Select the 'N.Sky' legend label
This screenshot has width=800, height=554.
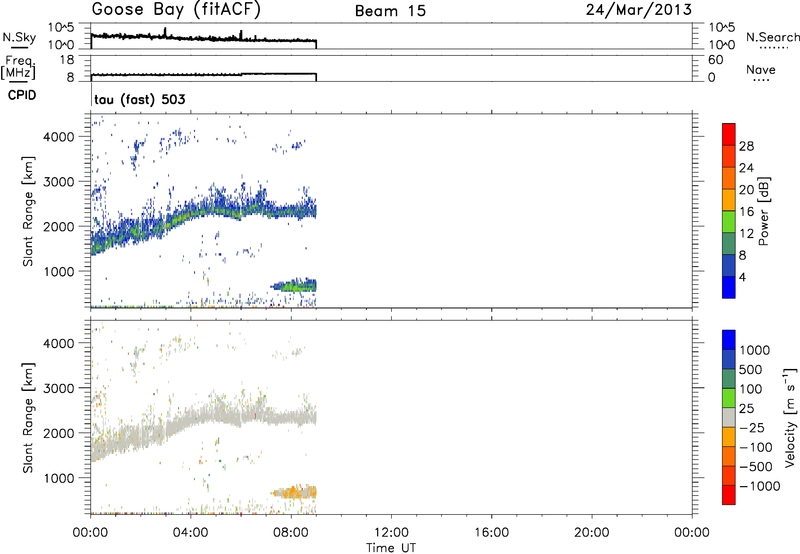pos(19,37)
